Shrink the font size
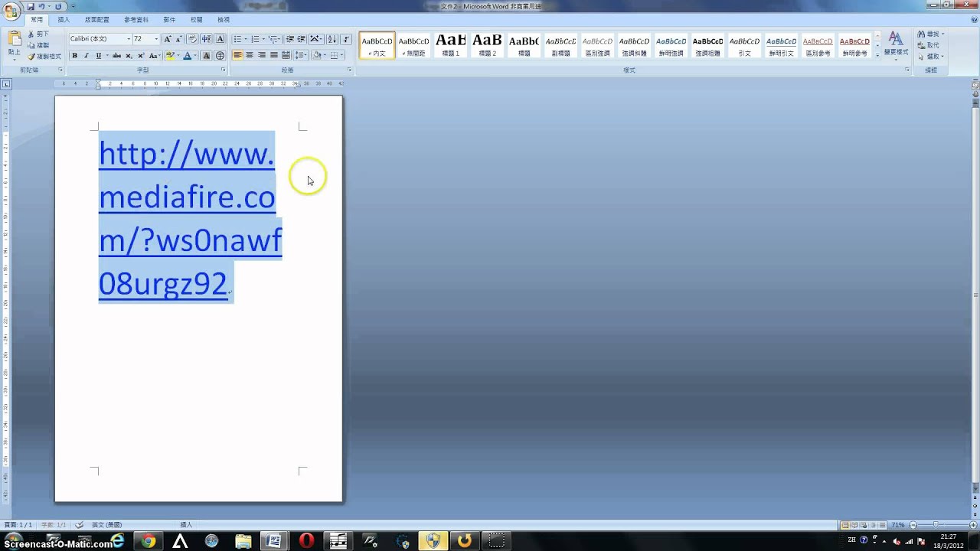980x551 pixels. [179, 39]
